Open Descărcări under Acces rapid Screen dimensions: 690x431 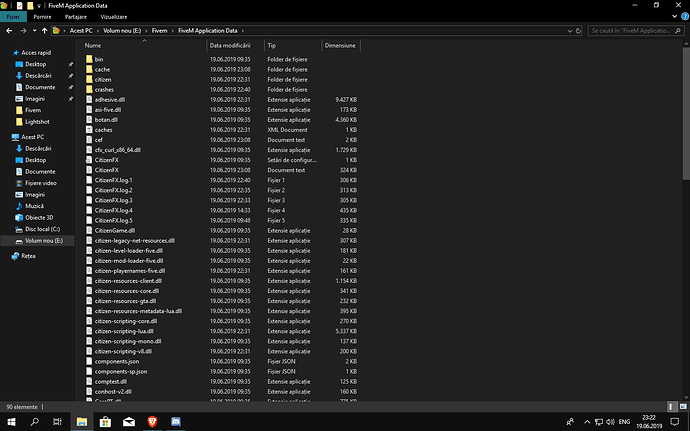coord(38,76)
